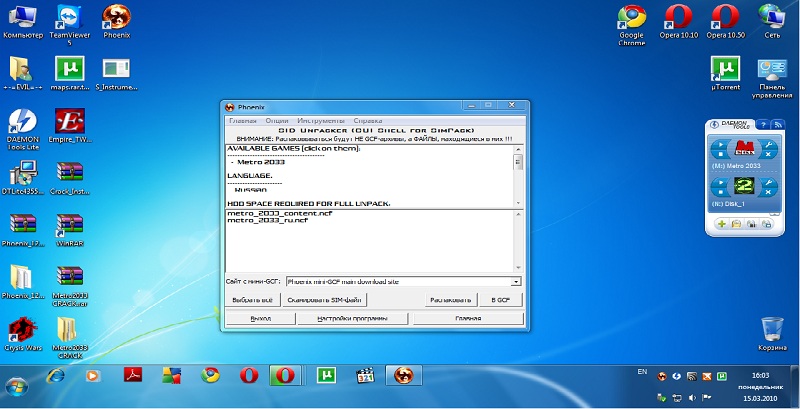
Task: Open the Главная menu in Phoenix
Action: pyautogui.click(x=242, y=121)
